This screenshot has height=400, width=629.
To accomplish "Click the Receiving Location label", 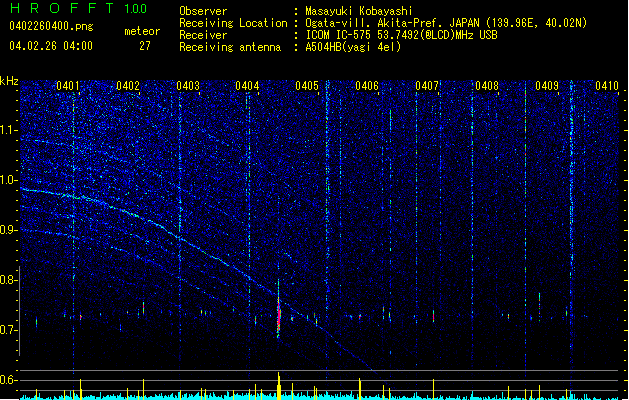I will tap(233, 23).
